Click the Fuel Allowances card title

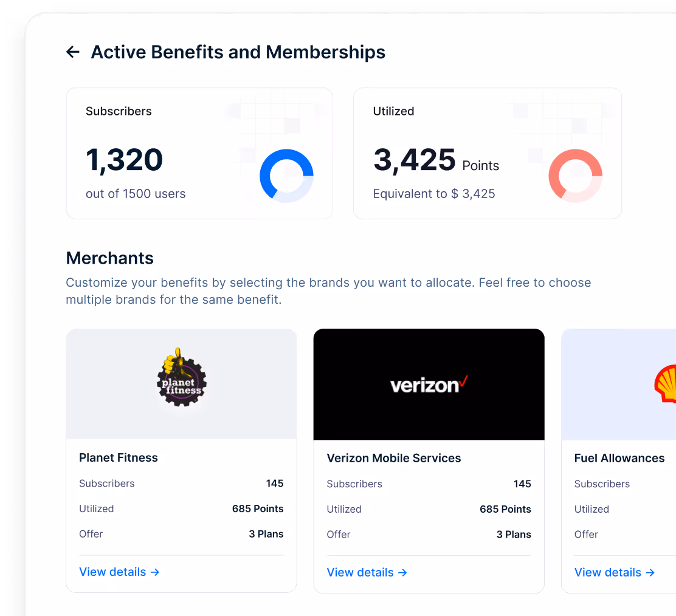[619, 458]
